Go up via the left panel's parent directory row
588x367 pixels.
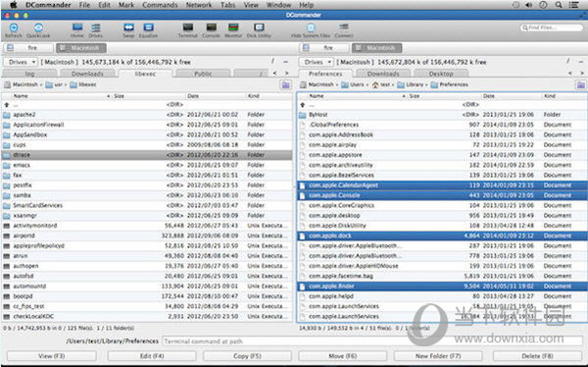click(147, 105)
